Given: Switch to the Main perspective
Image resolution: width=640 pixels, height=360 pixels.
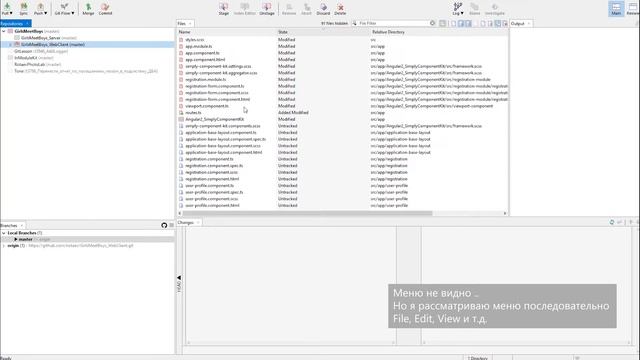Looking at the screenshot, I should click(x=616, y=9).
